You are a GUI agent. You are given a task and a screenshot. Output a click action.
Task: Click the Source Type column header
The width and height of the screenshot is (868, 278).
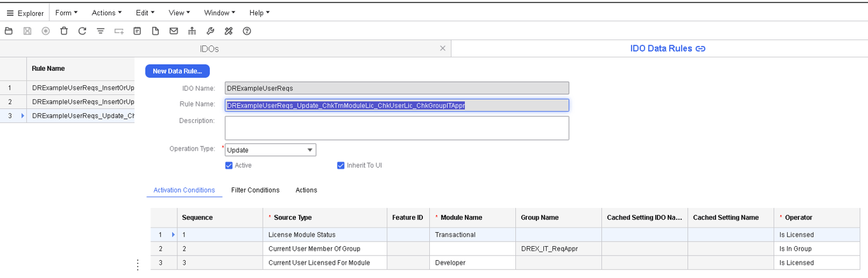coord(324,217)
